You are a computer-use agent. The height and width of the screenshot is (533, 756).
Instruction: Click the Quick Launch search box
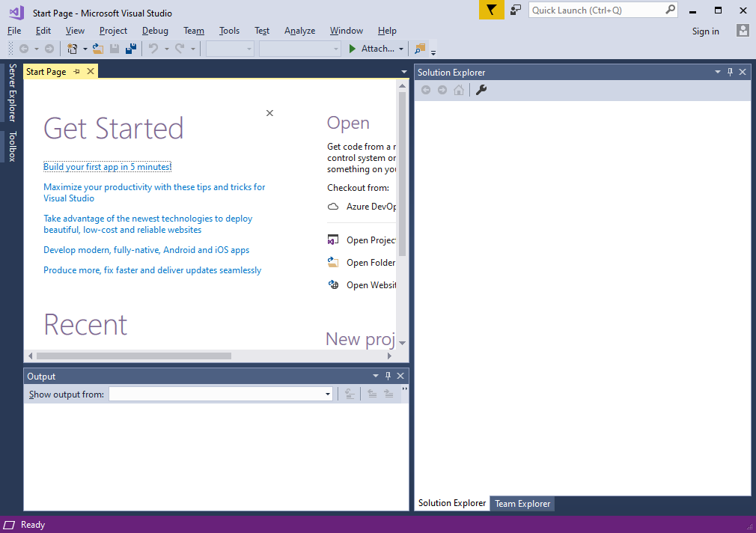[x=597, y=10]
